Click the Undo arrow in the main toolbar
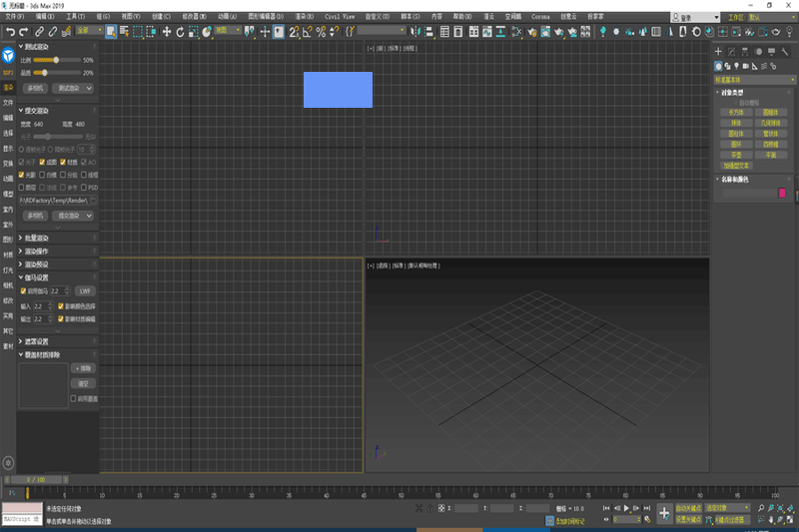 [9, 32]
